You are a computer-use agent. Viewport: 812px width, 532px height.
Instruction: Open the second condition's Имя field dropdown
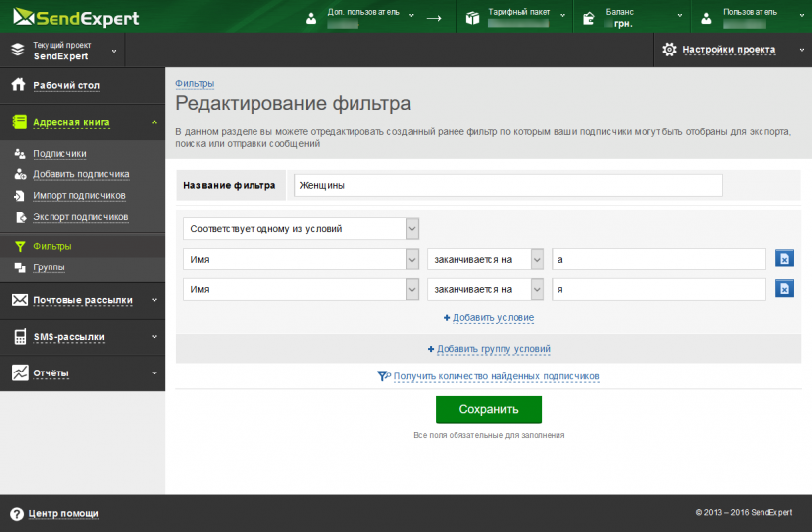coord(301,289)
